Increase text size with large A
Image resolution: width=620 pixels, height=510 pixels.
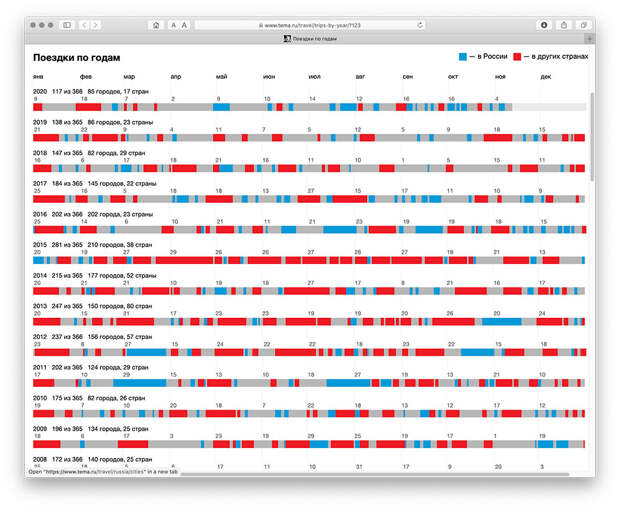click(185, 24)
